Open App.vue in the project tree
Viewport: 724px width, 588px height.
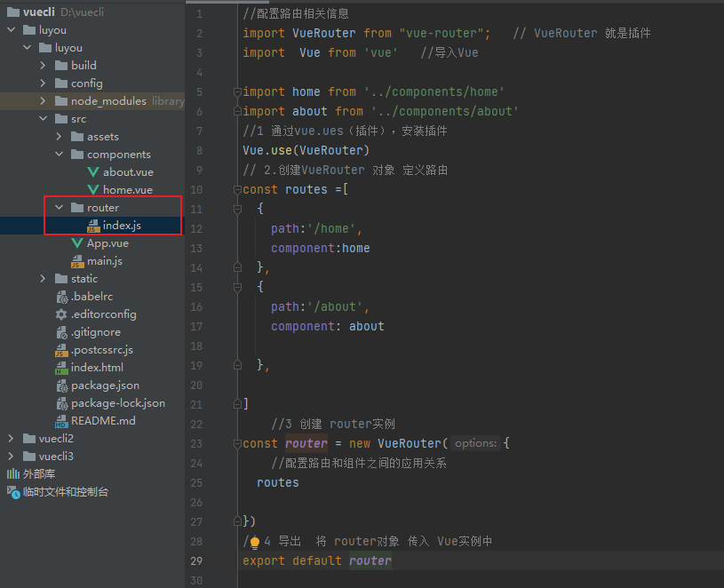pyautogui.click(x=108, y=243)
